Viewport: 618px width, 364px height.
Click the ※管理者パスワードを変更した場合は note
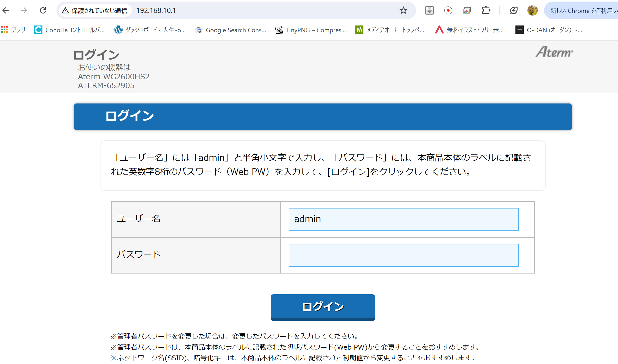point(235,336)
